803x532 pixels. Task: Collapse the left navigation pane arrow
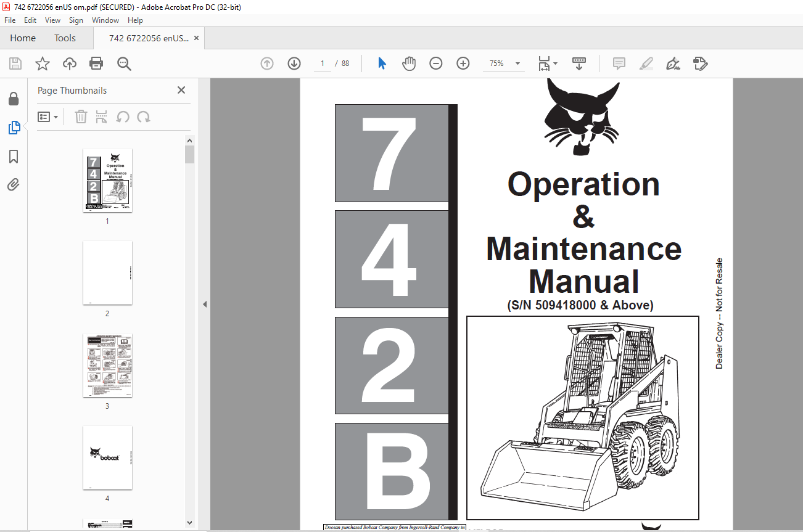[205, 304]
